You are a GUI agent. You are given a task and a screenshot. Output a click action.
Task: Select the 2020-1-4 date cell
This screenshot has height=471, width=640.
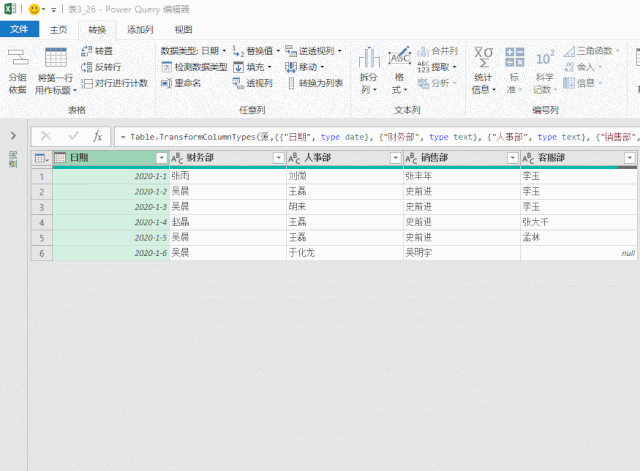click(111, 222)
